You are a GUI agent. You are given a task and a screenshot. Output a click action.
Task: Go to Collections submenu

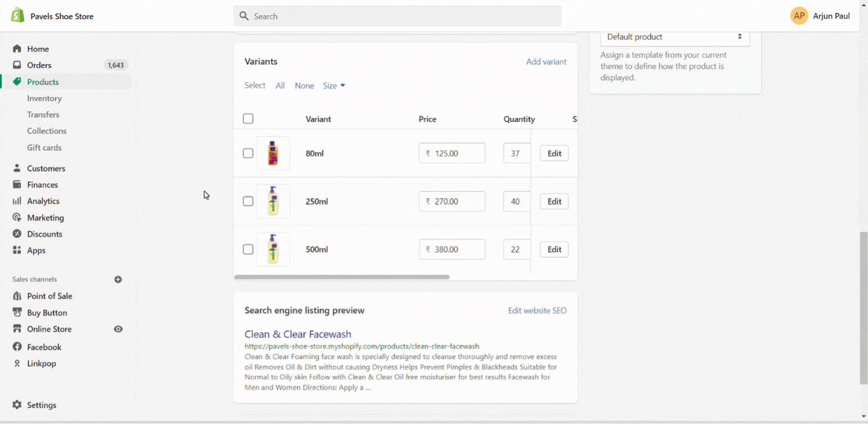coord(47,131)
